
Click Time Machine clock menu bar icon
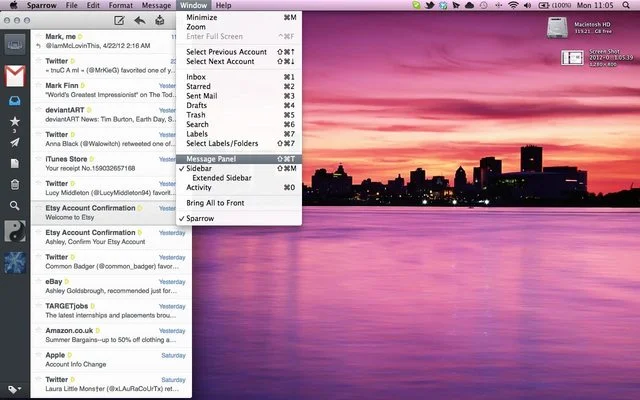pos(484,5)
